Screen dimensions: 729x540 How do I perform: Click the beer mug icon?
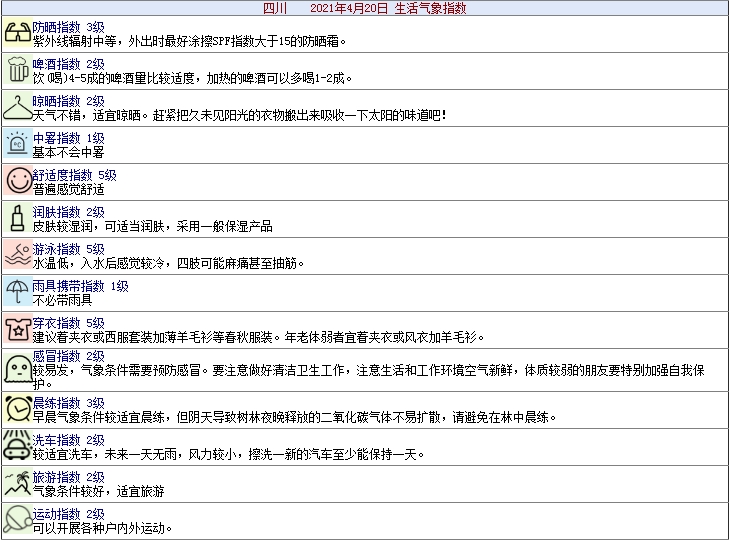17,70
